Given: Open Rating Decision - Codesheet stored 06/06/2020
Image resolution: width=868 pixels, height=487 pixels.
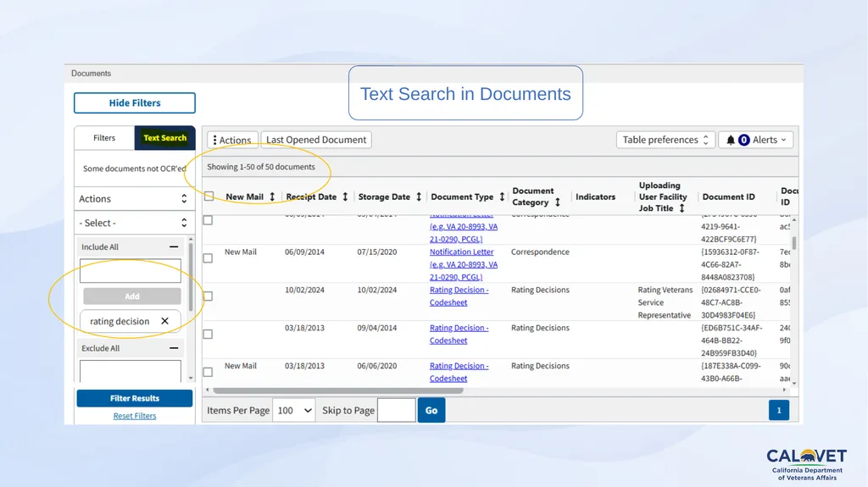Looking at the screenshot, I should (459, 372).
